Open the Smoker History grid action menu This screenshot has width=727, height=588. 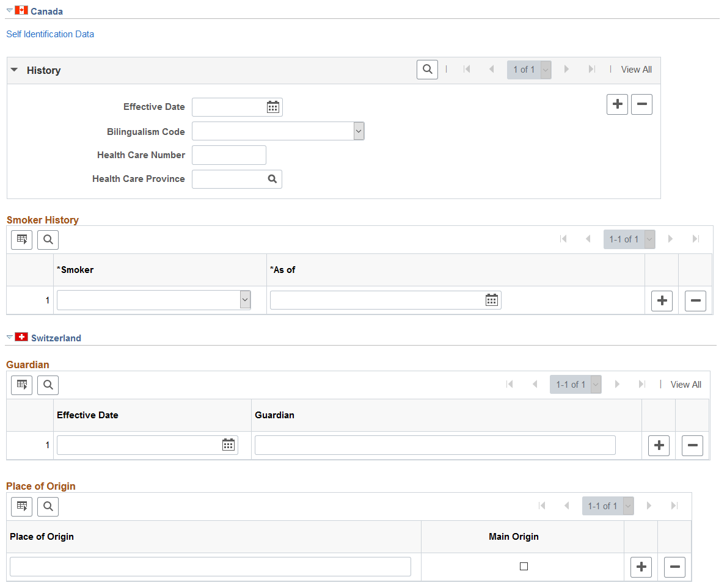click(x=22, y=239)
